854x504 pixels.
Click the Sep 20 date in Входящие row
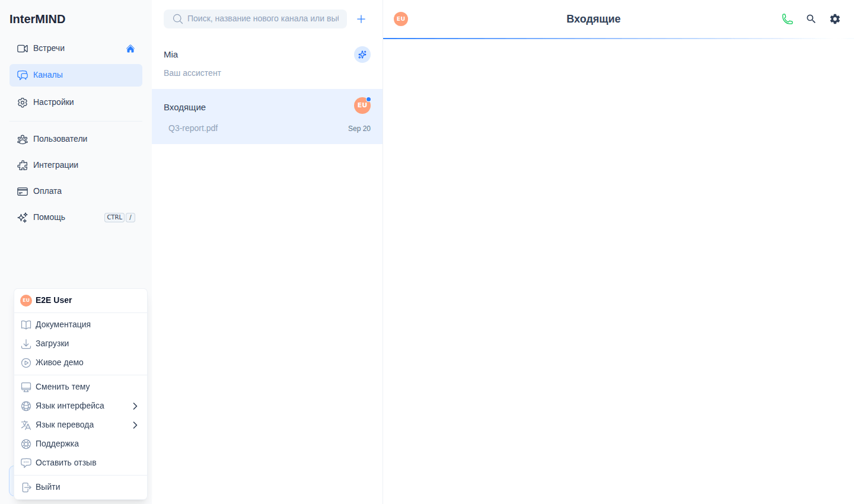coord(359,129)
